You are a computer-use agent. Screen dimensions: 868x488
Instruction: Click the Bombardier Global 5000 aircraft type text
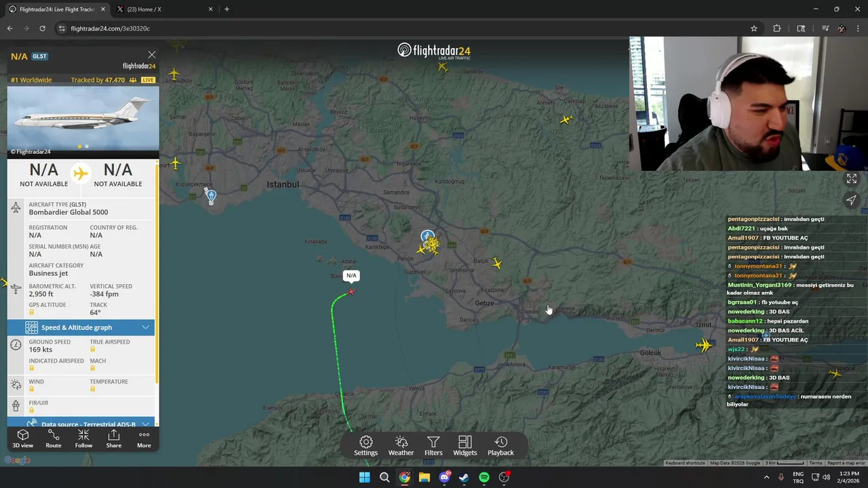[x=68, y=212]
